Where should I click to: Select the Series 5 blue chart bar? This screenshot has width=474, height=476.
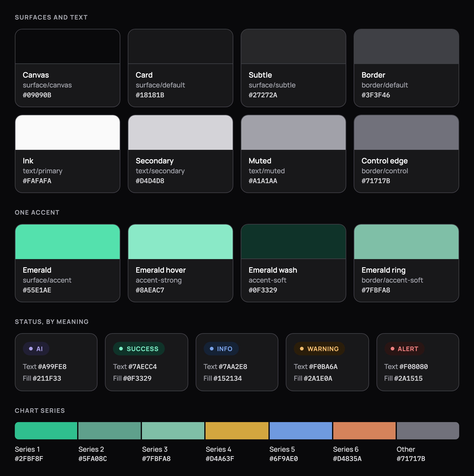(301, 431)
